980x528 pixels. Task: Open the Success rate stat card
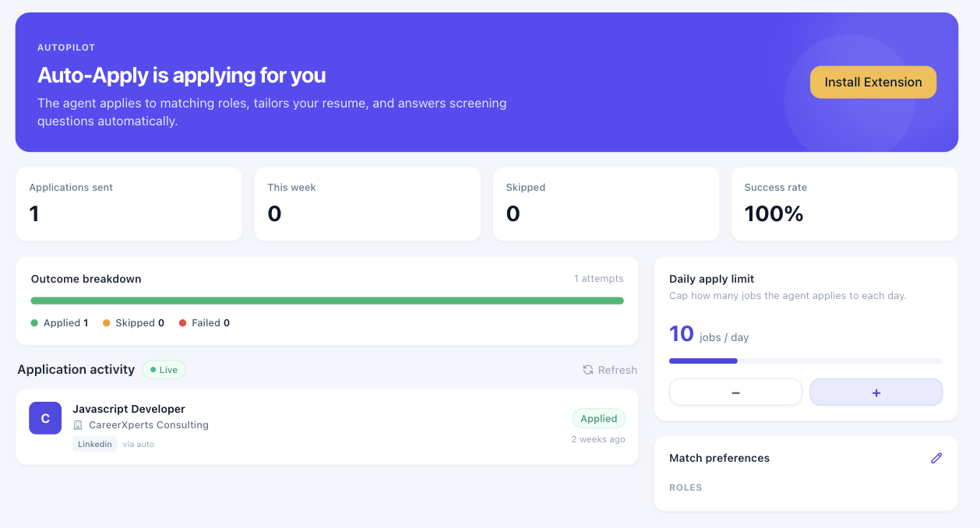pyautogui.click(x=844, y=204)
